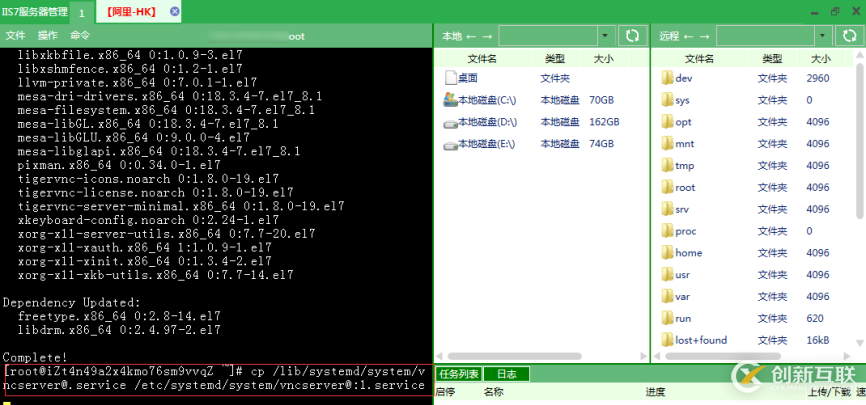Image resolution: width=866 pixels, height=405 pixels.
Task: Select the local disk E: drive icon
Action: [451, 144]
